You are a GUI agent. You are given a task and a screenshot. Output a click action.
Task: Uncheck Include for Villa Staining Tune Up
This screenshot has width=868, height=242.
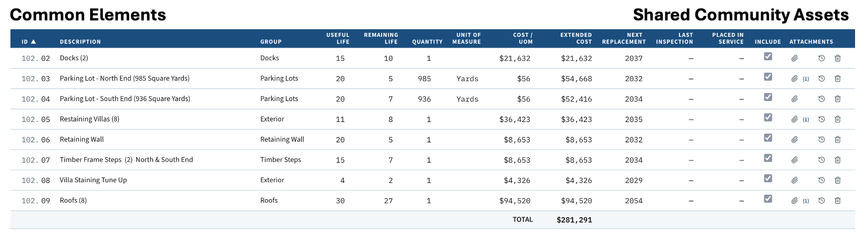[x=768, y=179]
